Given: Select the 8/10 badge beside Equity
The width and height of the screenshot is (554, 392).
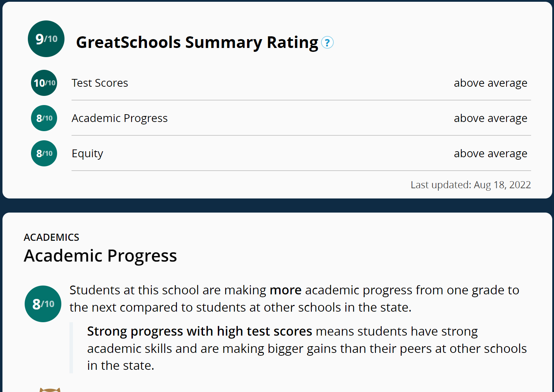Looking at the screenshot, I should point(44,153).
